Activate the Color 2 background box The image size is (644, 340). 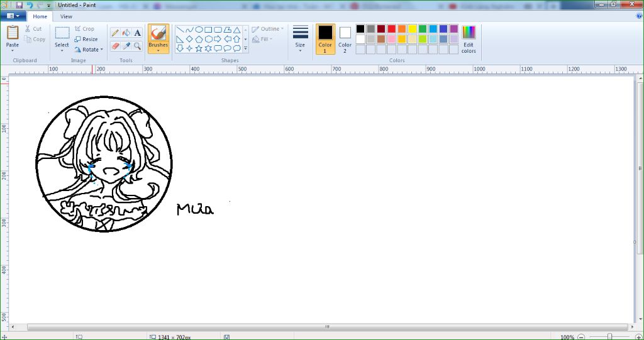point(345,39)
